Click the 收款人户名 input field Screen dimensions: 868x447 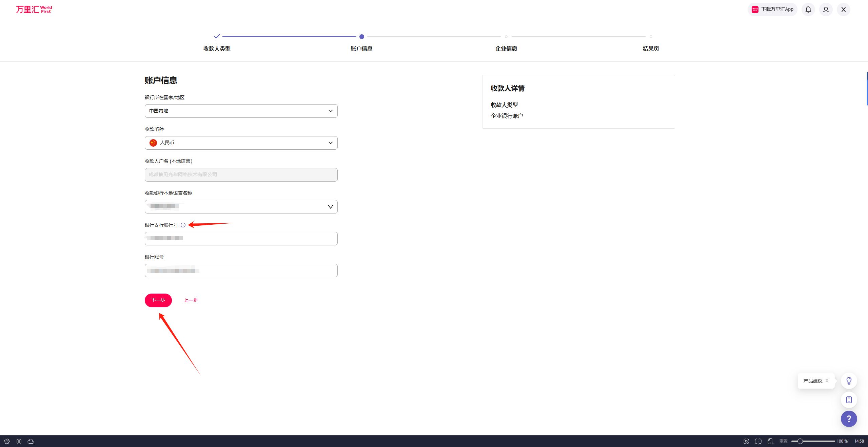[x=241, y=175]
